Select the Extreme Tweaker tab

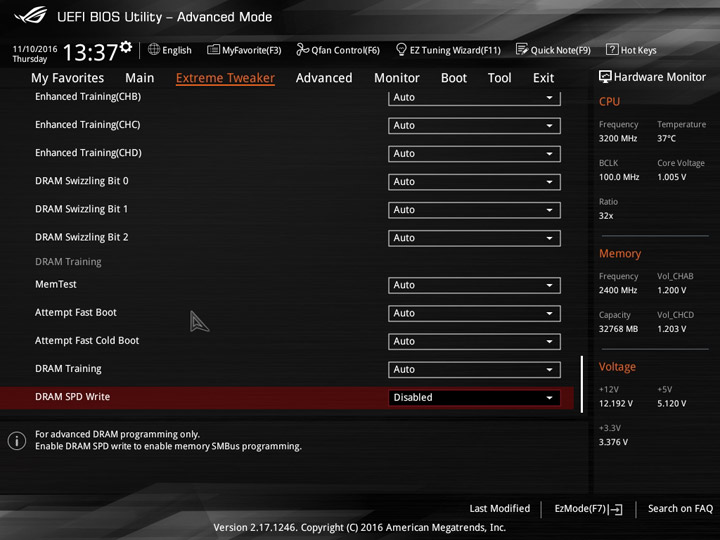(225, 78)
